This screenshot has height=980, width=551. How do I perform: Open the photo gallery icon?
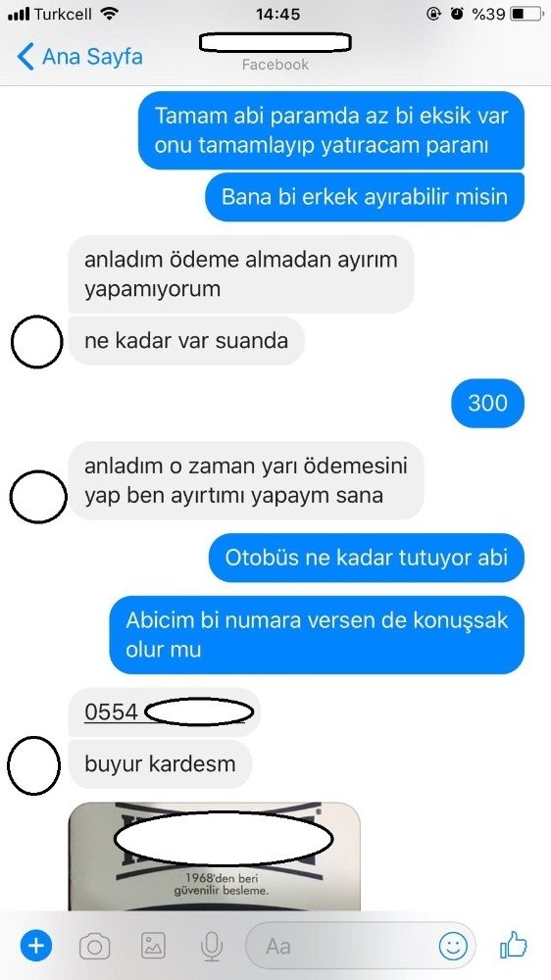coord(153,947)
